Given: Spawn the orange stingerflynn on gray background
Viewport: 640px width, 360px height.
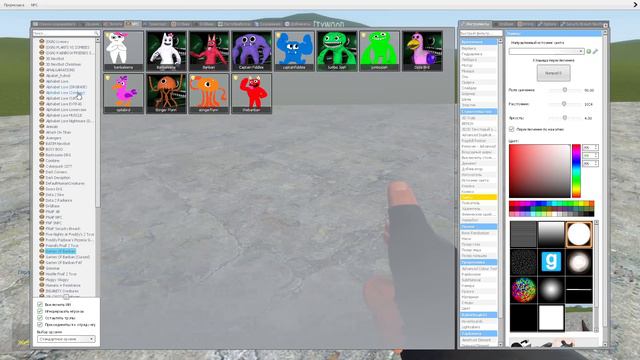Looking at the screenshot, I should (209, 93).
